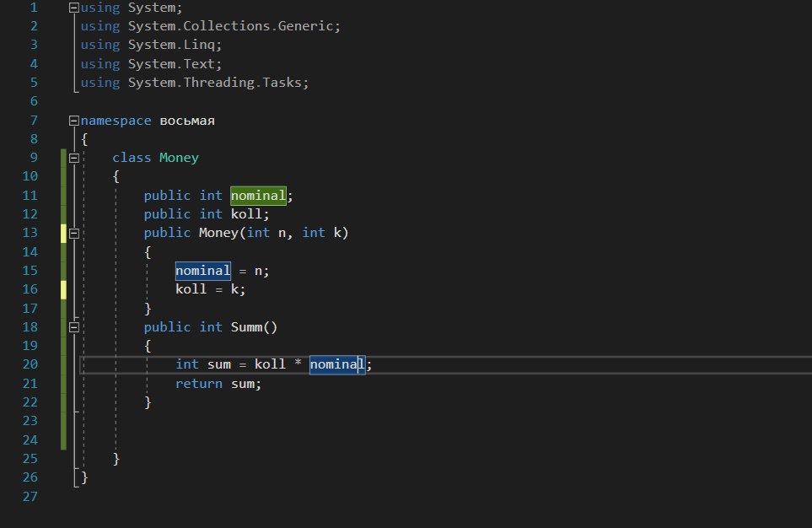The image size is (812, 528).
Task: Click the highlighted nominal field declaration
Action: [x=258, y=196]
